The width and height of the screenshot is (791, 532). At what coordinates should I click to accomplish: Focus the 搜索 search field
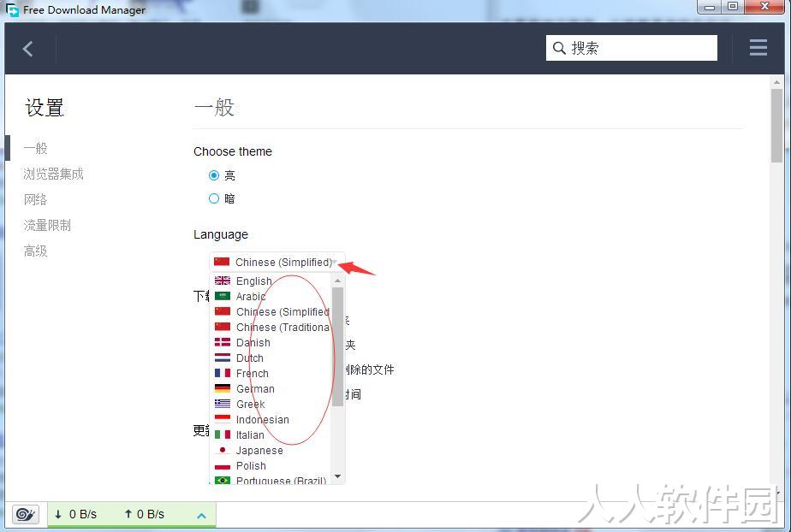pos(632,48)
